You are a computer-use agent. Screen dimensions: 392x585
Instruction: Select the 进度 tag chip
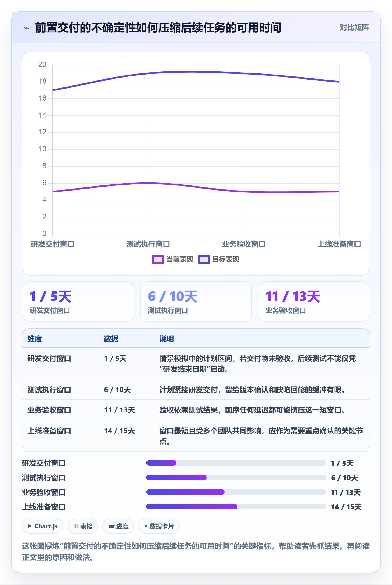point(118,526)
